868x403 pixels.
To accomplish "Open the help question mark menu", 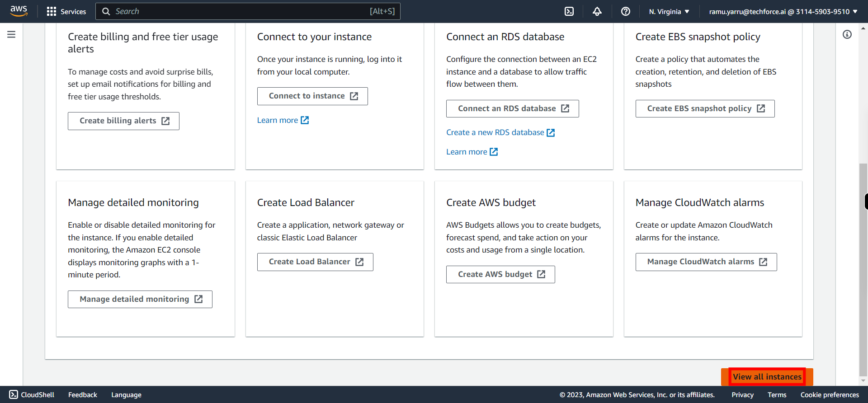I will [x=626, y=11].
